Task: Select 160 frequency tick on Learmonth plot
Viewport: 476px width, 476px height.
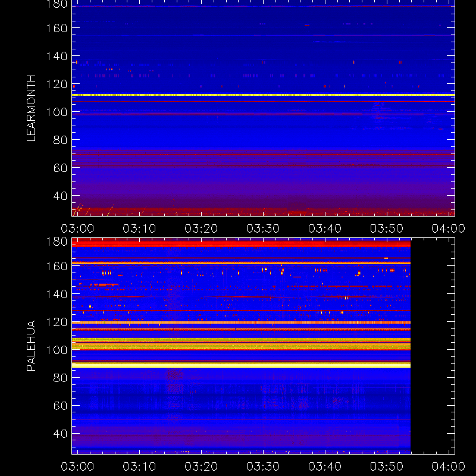Action: (x=57, y=28)
